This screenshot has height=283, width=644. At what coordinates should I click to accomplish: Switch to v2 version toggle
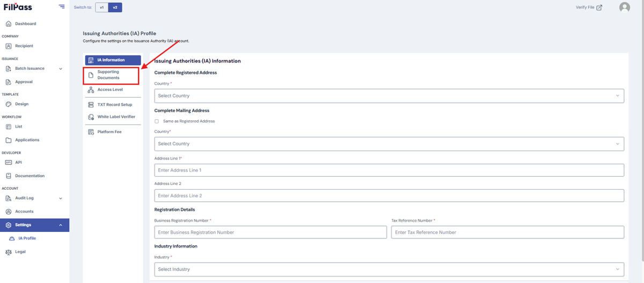tap(115, 8)
